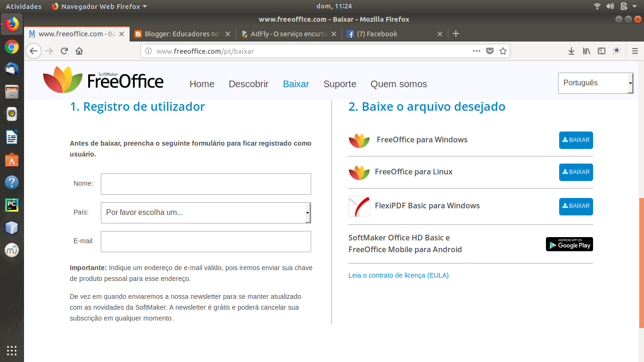Open MuseScore icon in the dock
The height and width of the screenshot is (362, 644).
click(x=12, y=250)
